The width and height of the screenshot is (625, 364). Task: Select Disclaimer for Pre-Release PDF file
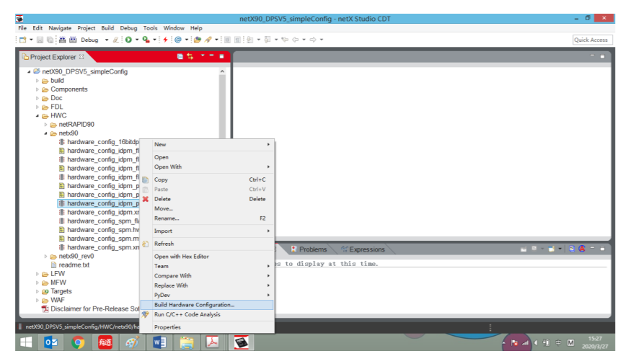tap(91, 309)
